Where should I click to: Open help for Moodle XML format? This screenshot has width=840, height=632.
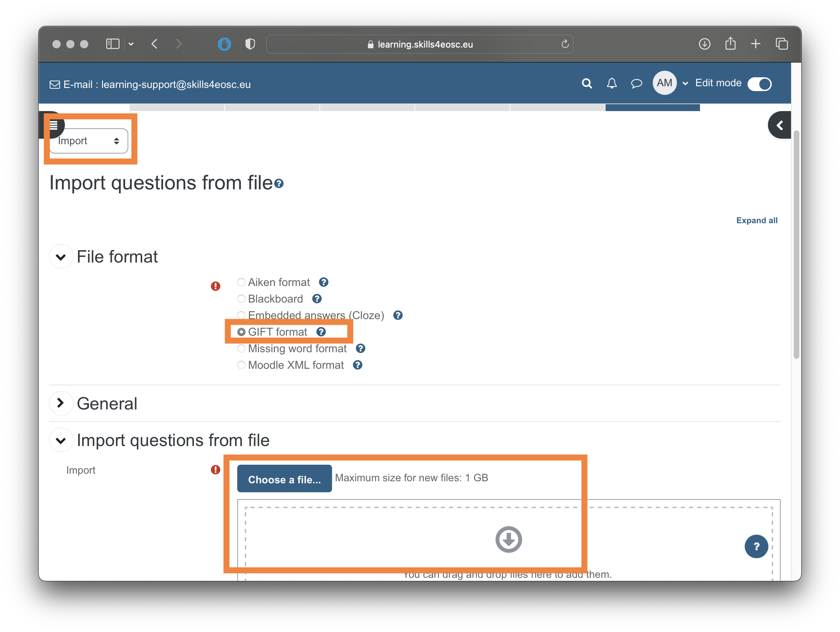click(357, 365)
